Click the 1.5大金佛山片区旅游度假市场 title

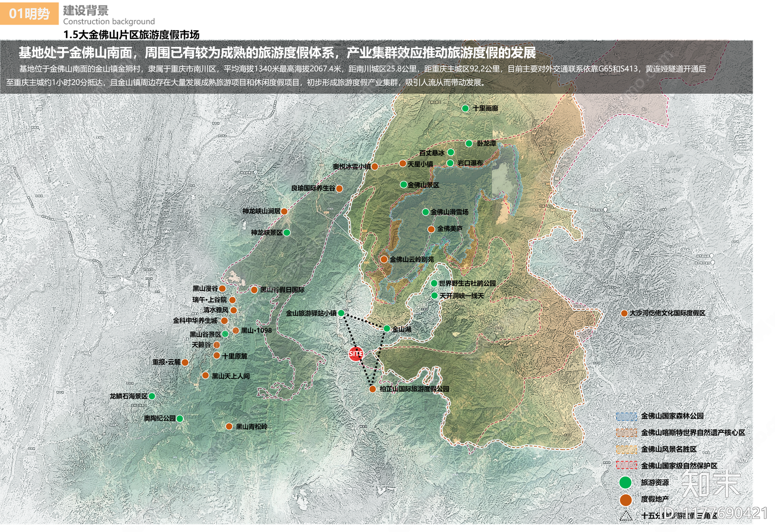coord(131,34)
